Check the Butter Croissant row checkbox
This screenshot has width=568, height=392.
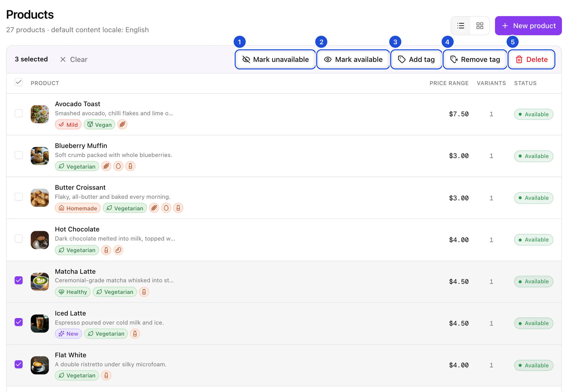click(x=19, y=197)
